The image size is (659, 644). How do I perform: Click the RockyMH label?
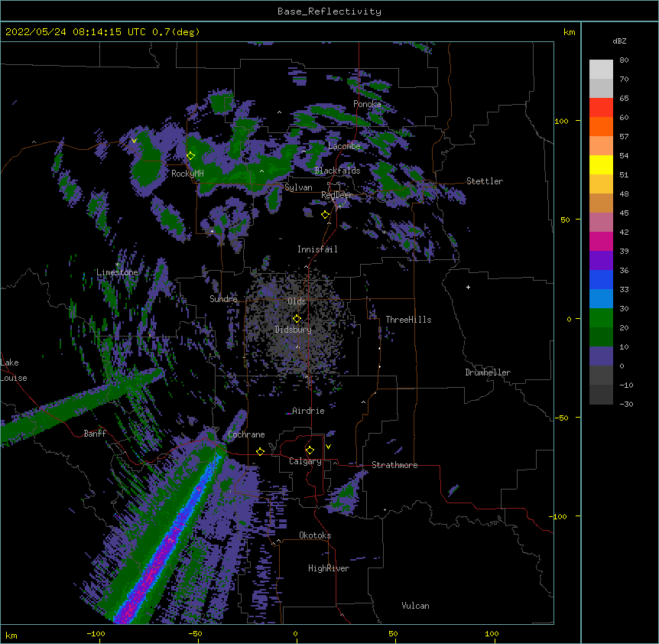(187, 174)
